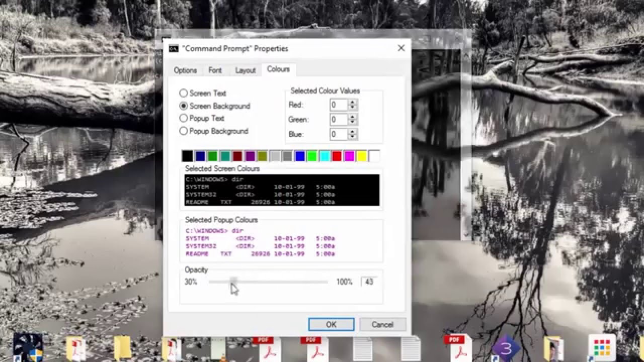Image resolution: width=644 pixels, height=362 pixels.
Task: Pick the bright blue swatch
Action: pyautogui.click(x=299, y=156)
